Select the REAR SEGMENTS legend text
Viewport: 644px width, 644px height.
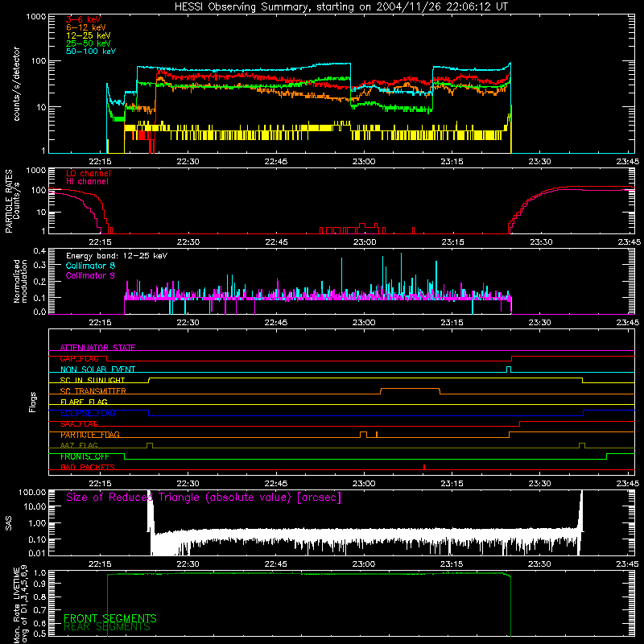pos(107,627)
